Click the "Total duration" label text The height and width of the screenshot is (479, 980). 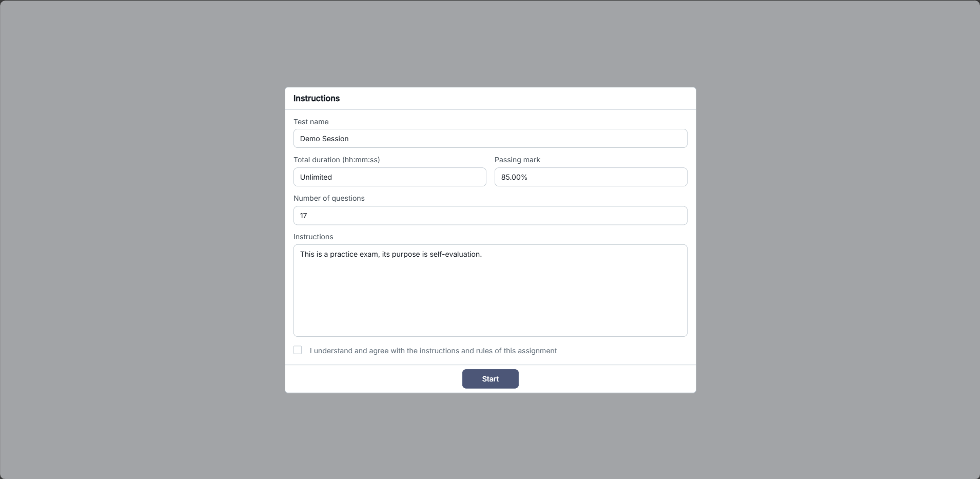(317, 160)
